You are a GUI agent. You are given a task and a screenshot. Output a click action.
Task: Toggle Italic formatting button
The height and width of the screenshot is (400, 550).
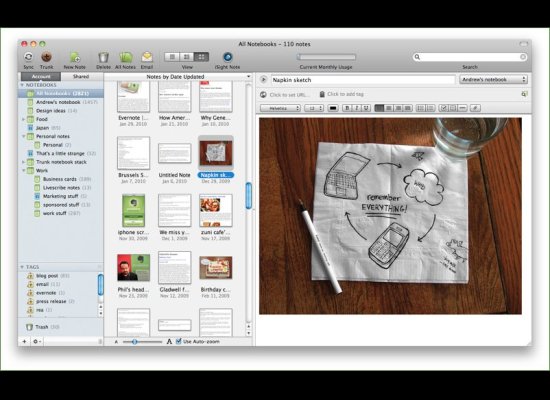[357, 108]
